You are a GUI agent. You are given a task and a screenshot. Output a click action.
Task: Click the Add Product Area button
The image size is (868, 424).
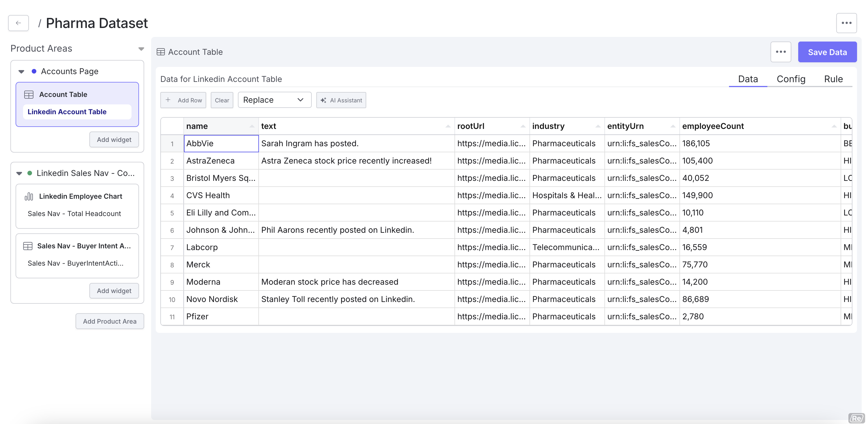pos(110,321)
